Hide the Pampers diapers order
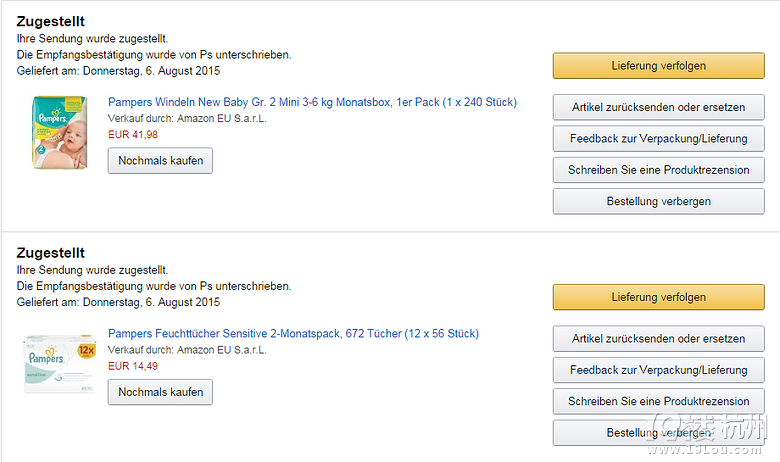 (x=659, y=201)
